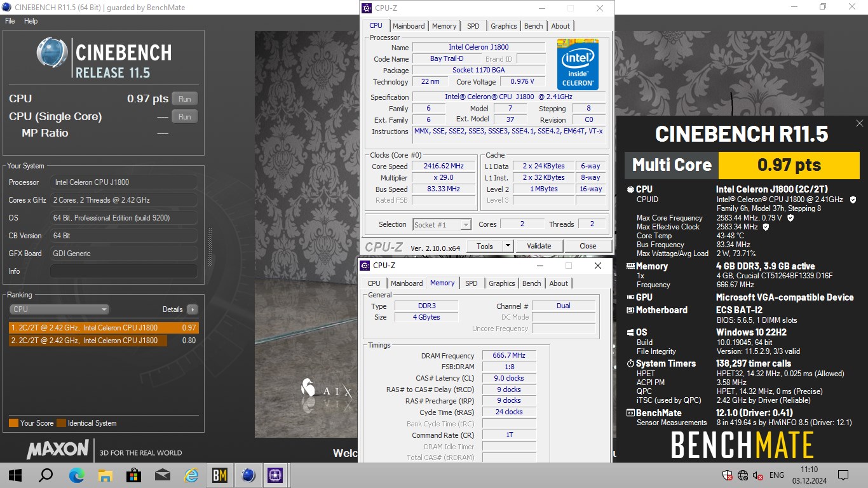Open SPD tab in lower CPU-Z window
This screenshot has height=488, width=868.
pyautogui.click(x=471, y=283)
